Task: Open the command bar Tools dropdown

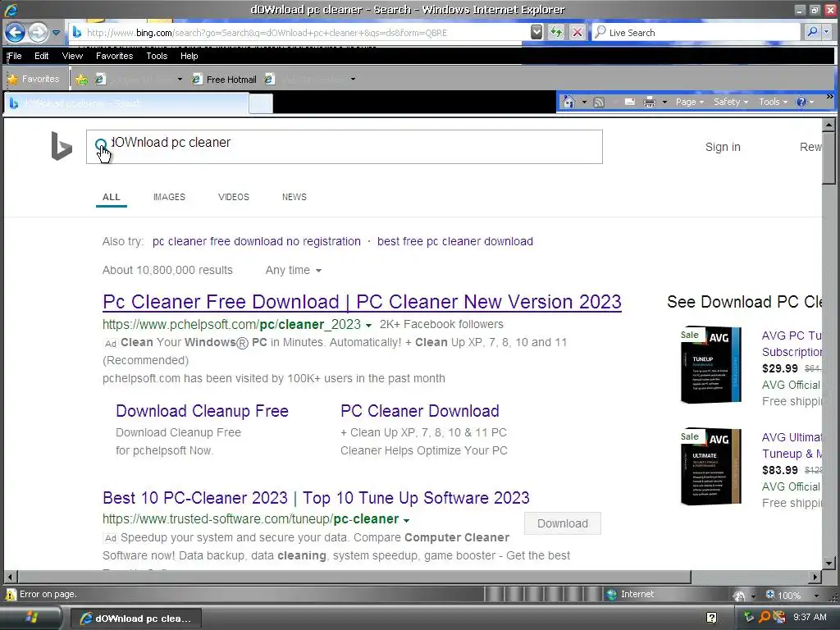Action: 773,102
